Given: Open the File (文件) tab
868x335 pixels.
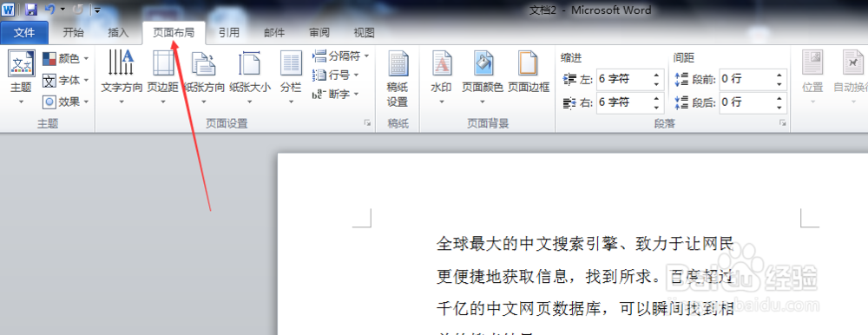Looking at the screenshot, I should point(24,33).
